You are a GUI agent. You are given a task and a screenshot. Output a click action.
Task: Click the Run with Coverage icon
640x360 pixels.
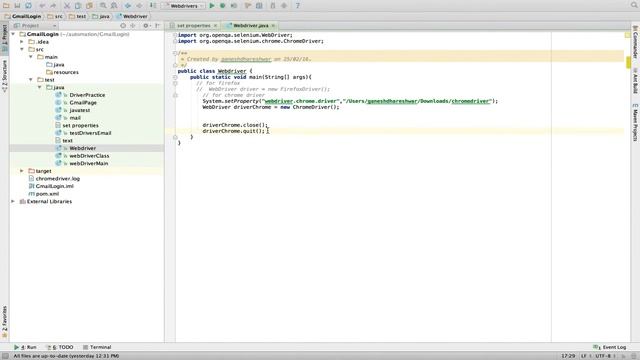(234, 6)
